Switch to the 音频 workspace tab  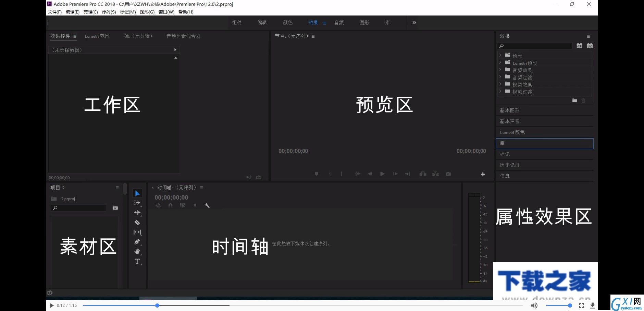339,23
